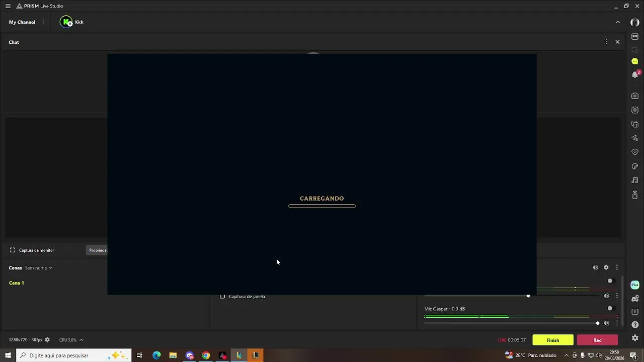
Task: Show hidden system tray icons
Action: click(x=567, y=355)
